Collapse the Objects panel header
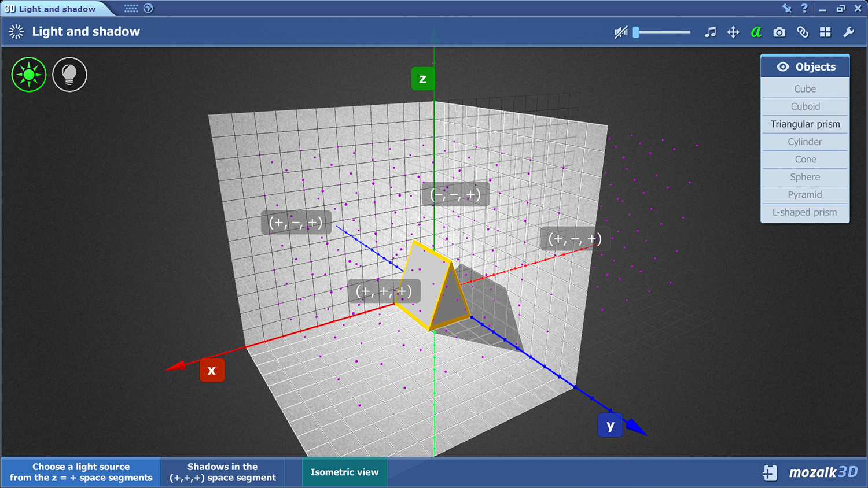The image size is (868, 488). 805,66
